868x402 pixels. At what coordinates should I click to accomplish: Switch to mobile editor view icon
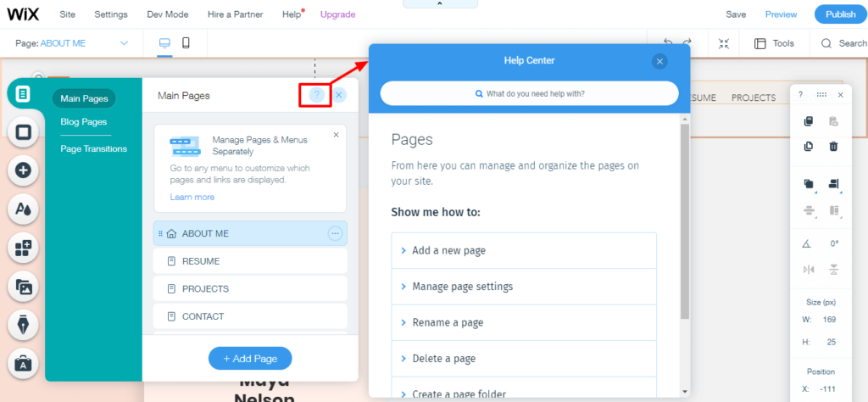tap(186, 43)
